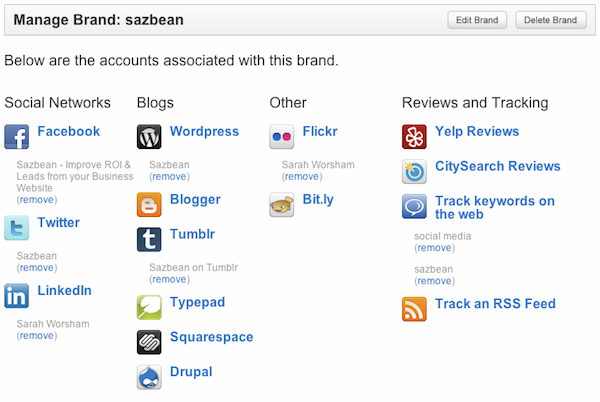
Task: Click the Tumblr logo icon
Action: click(149, 240)
